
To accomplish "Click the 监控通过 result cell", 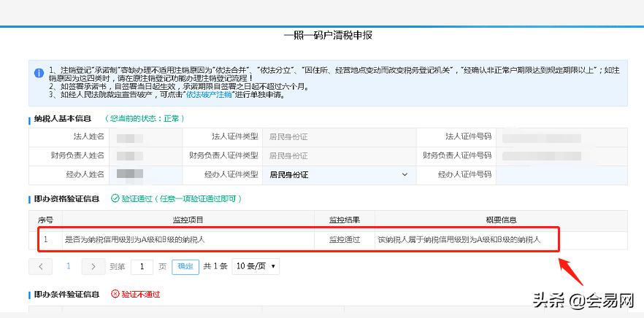I will (345, 240).
